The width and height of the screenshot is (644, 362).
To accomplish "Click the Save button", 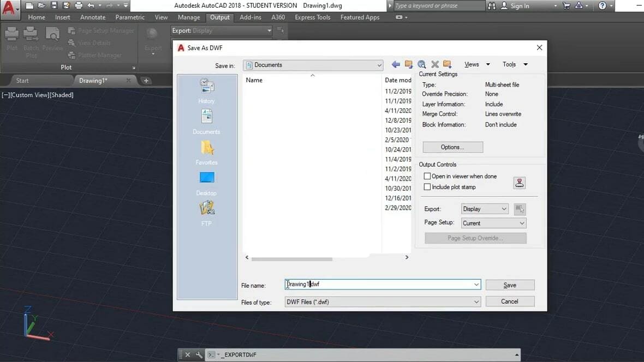I will point(510,285).
